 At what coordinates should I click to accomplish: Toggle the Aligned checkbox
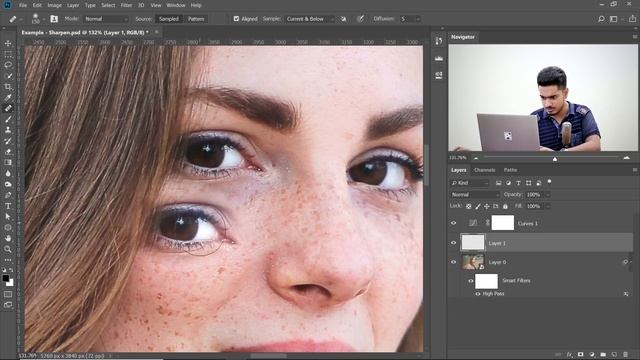point(236,19)
